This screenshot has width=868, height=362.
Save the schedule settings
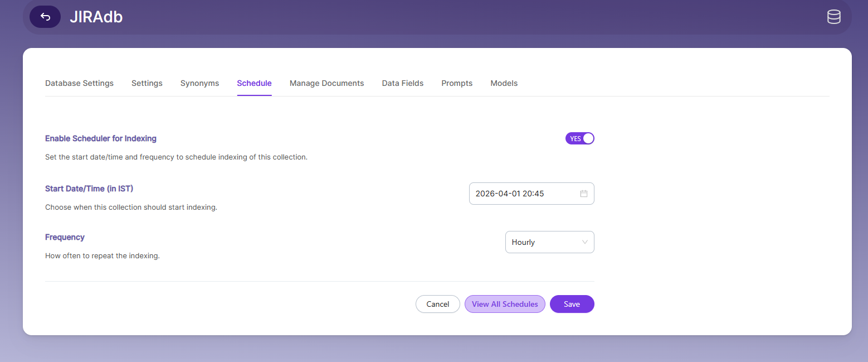(572, 304)
